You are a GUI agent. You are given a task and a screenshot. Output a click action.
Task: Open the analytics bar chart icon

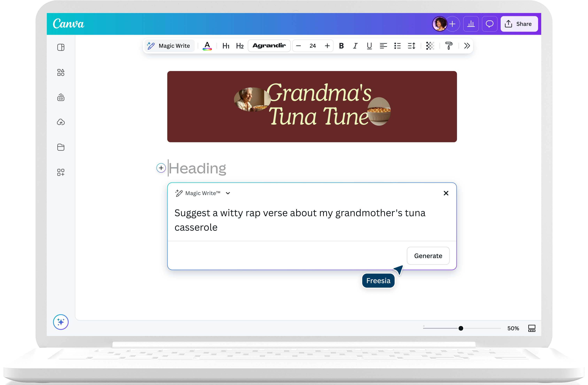pyautogui.click(x=471, y=24)
